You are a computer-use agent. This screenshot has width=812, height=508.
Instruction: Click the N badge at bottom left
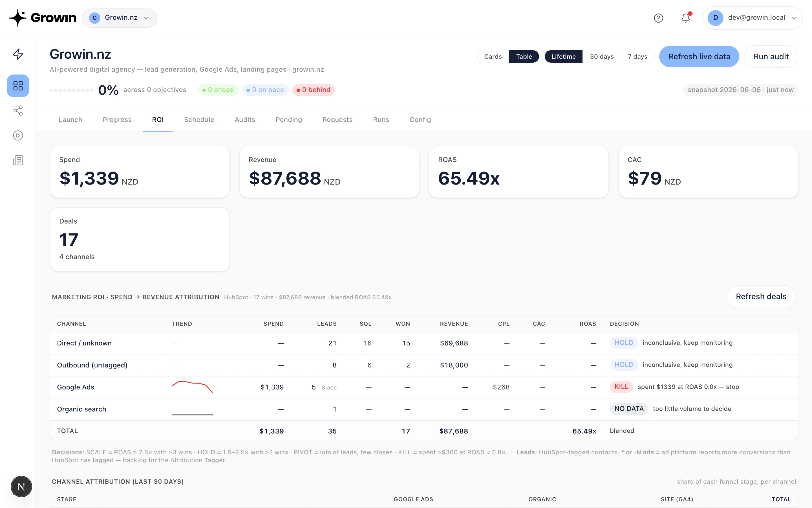[x=21, y=487]
